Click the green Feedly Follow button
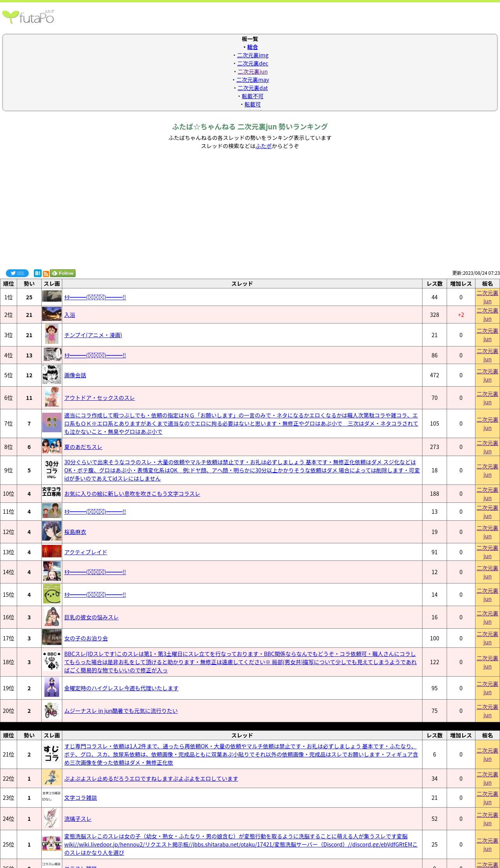 63,273
